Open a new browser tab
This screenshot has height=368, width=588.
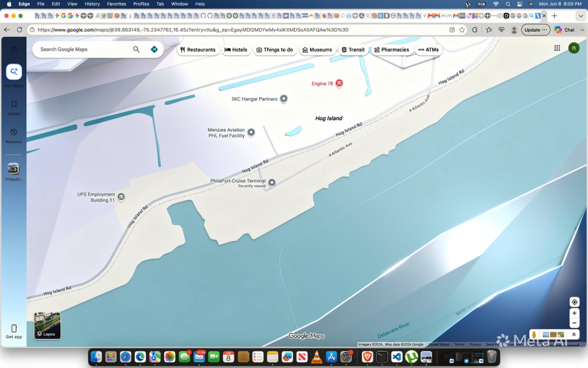click(554, 16)
